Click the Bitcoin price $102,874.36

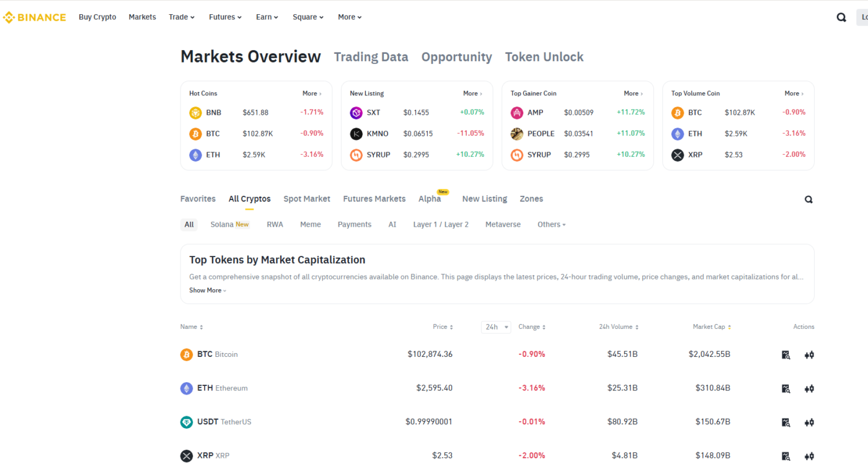pos(430,354)
